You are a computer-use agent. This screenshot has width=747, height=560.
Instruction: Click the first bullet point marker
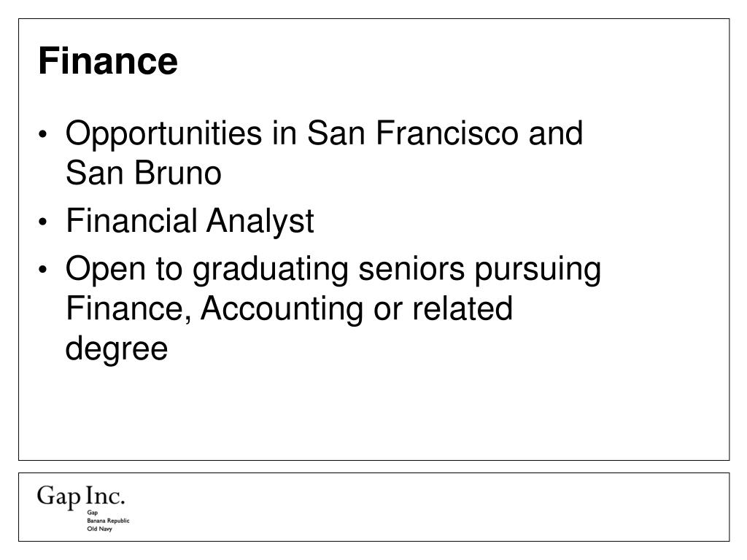(x=43, y=134)
